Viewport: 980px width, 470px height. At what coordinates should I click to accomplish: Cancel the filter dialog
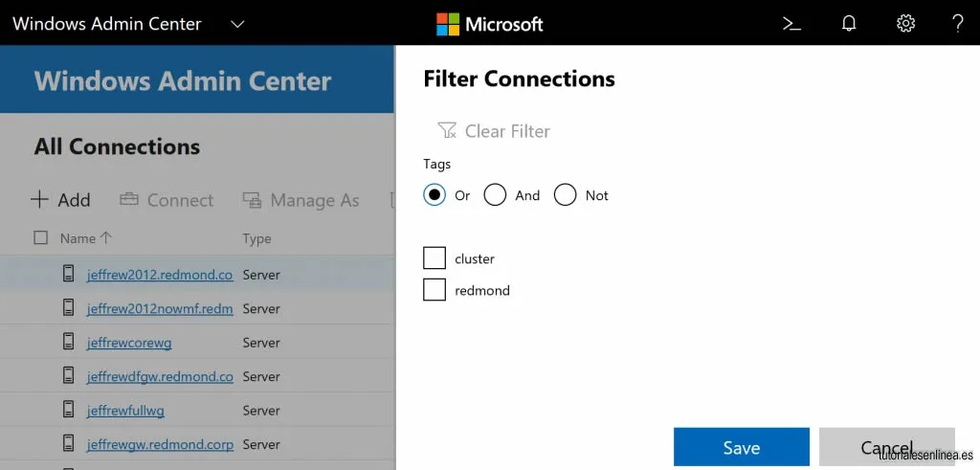[887, 447]
